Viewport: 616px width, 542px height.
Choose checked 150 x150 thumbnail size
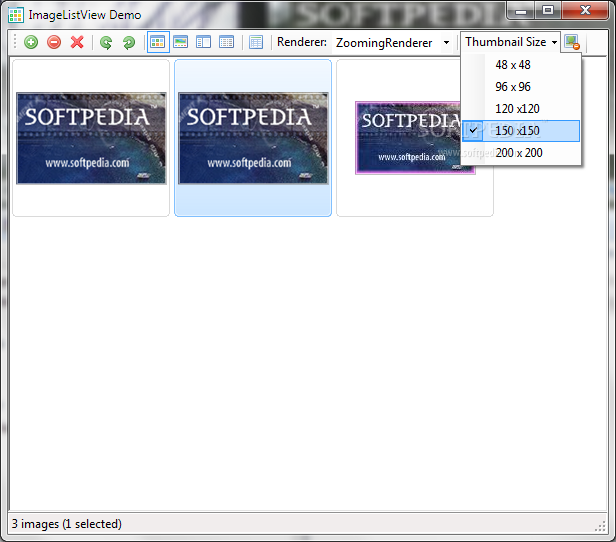coord(521,131)
